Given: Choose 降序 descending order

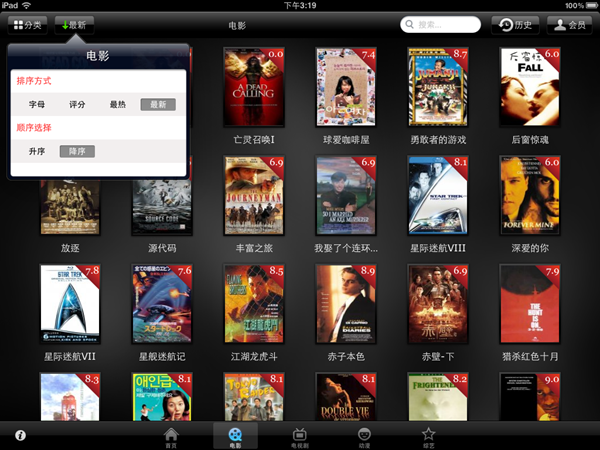Looking at the screenshot, I should 77,152.
